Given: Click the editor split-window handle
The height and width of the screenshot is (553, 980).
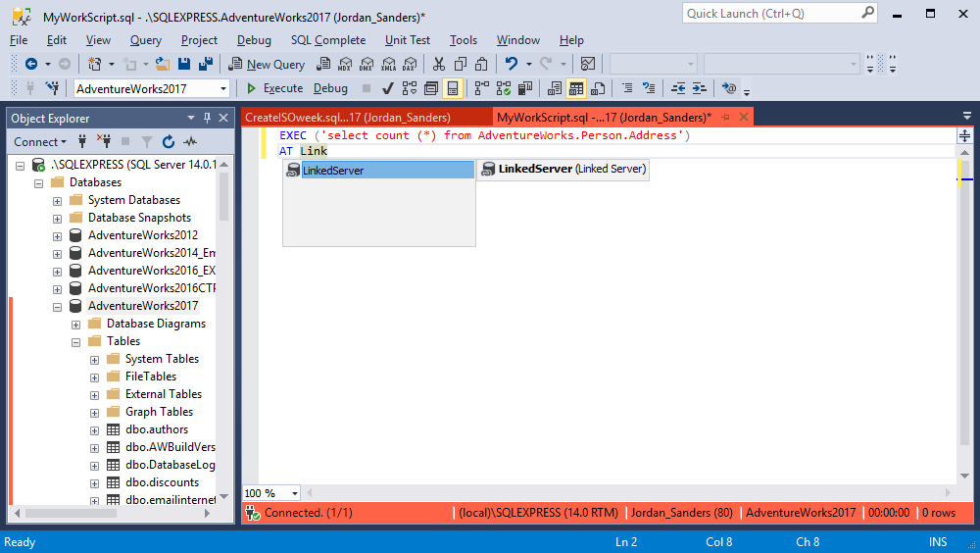Looking at the screenshot, I should point(964,135).
